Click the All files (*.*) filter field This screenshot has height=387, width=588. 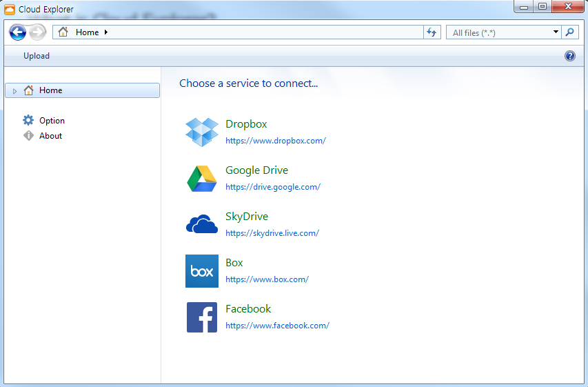504,32
